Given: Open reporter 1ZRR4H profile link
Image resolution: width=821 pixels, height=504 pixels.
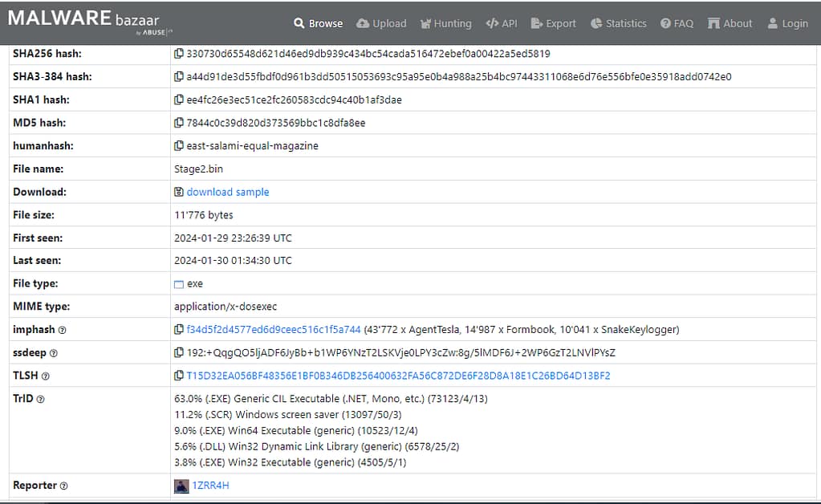Looking at the screenshot, I should coord(210,486).
